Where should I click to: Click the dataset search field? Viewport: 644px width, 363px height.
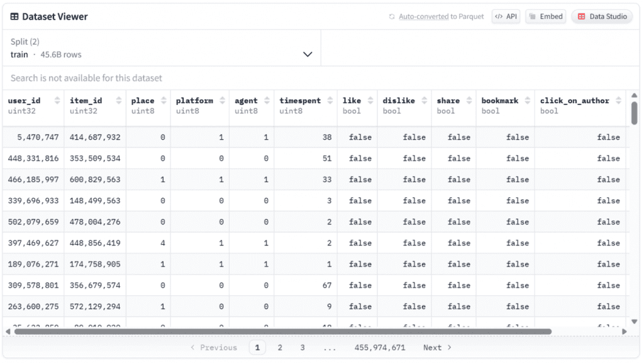pos(252,78)
